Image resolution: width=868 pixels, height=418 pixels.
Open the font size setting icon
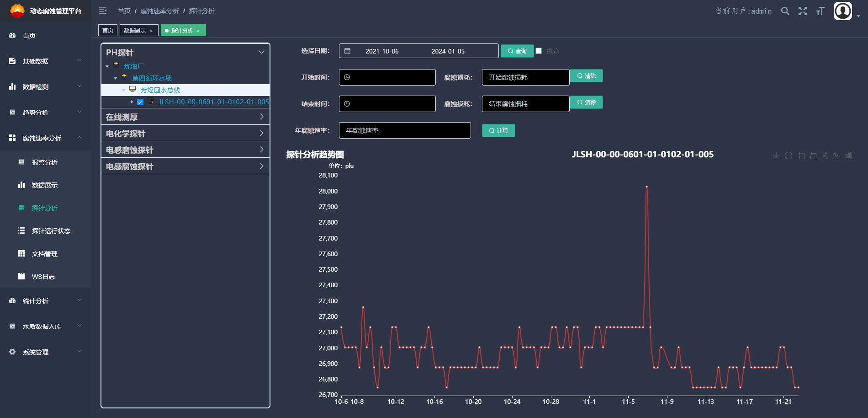820,11
